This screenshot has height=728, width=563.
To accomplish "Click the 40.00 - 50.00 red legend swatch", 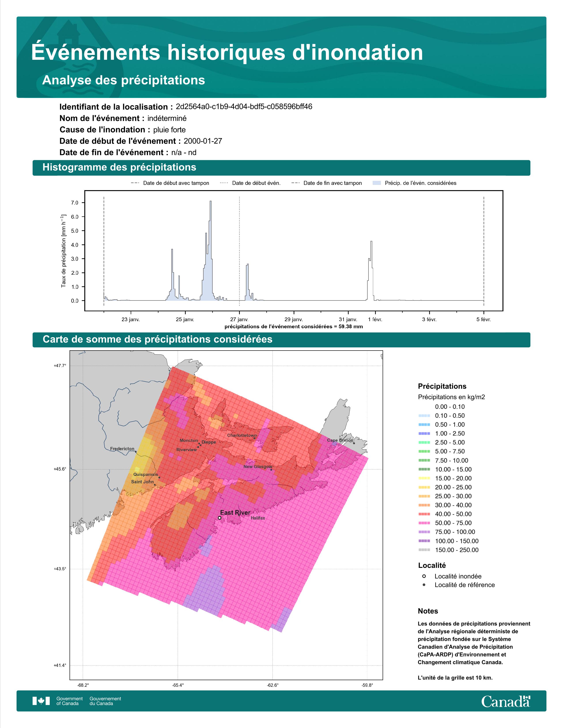I will (x=424, y=514).
